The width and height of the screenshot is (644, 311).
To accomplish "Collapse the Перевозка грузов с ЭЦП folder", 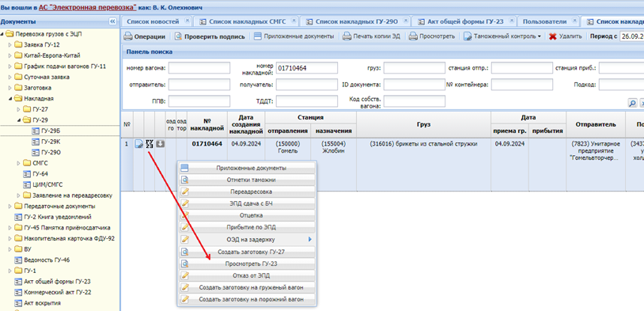I will (3, 34).
